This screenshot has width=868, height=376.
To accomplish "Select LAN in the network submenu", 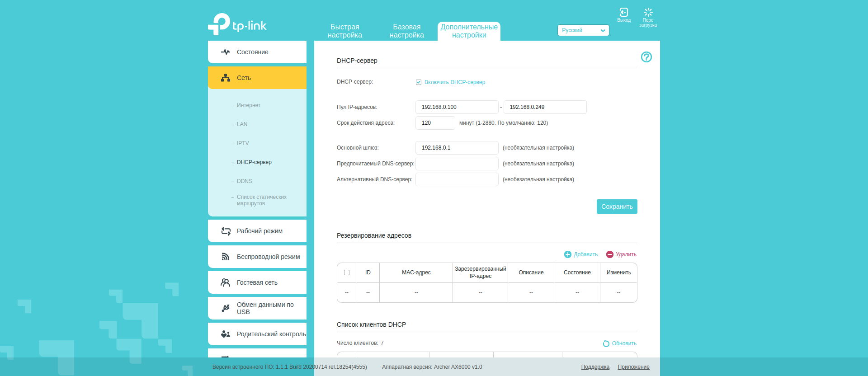I will [242, 124].
